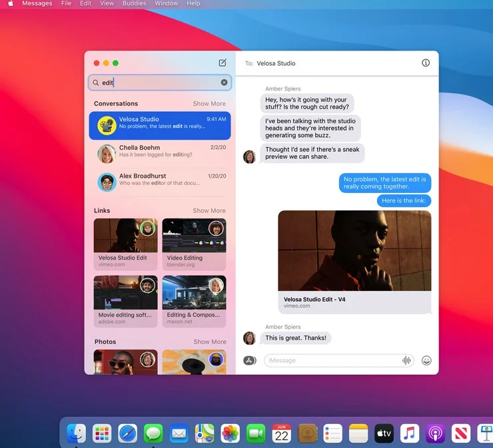The height and width of the screenshot is (448, 493).
Task: Click Show More next to Links
Action: tap(209, 210)
